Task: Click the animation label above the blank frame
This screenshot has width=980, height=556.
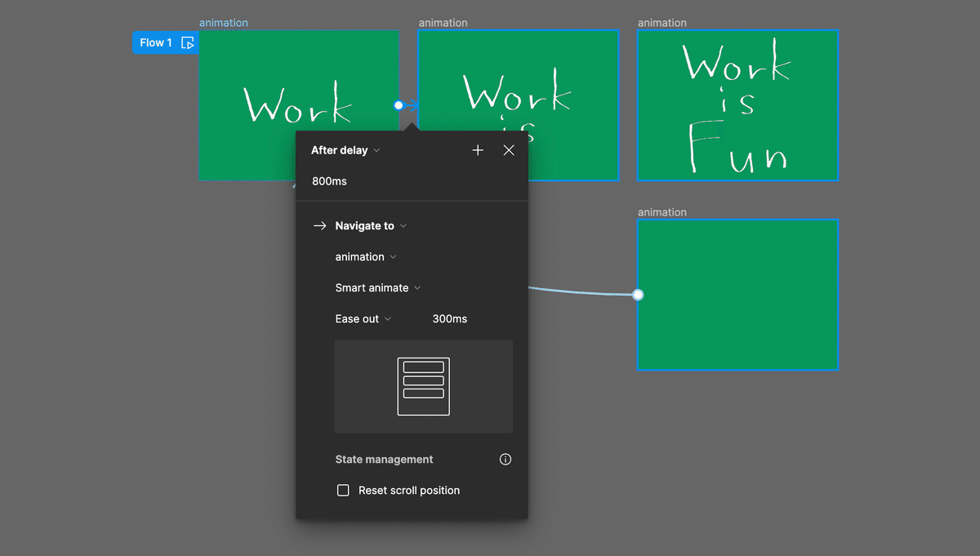Action: click(x=662, y=212)
